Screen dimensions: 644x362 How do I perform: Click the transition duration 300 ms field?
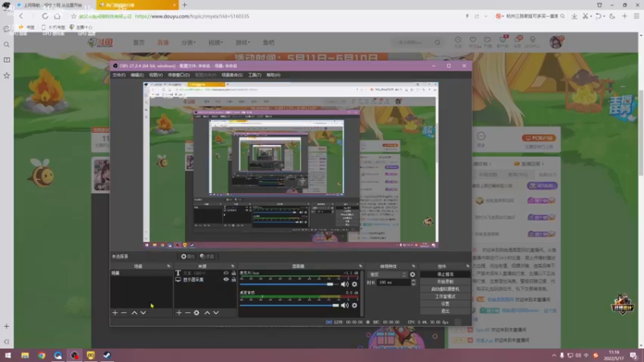pyautogui.click(x=394, y=282)
